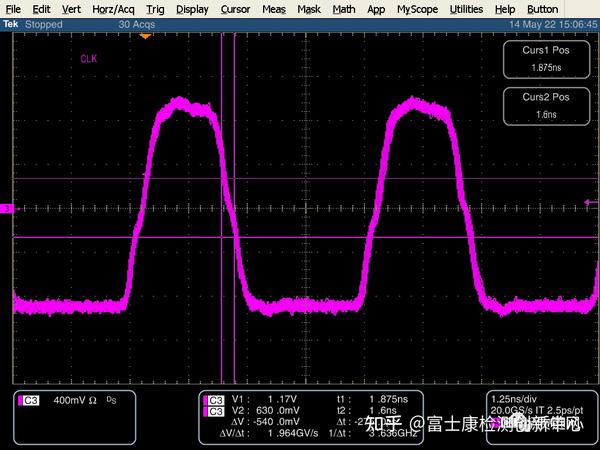600x450 pixels.
Task: Open the Display menu
Action: click(192, 9)
